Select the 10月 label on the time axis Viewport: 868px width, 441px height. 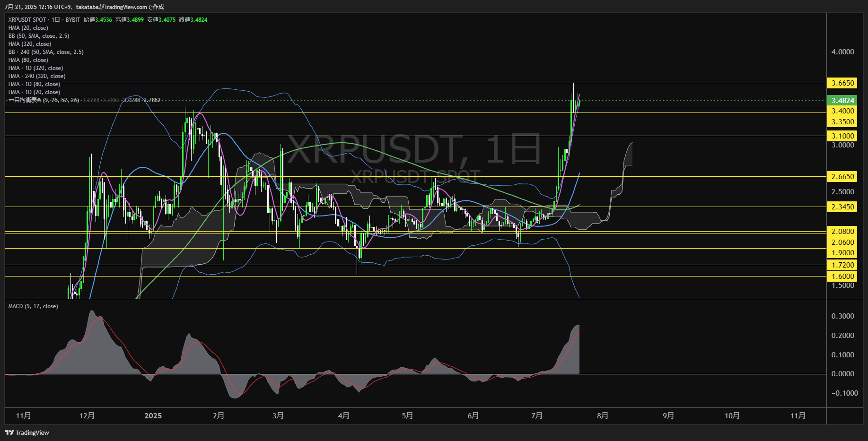tap(732, 416)
